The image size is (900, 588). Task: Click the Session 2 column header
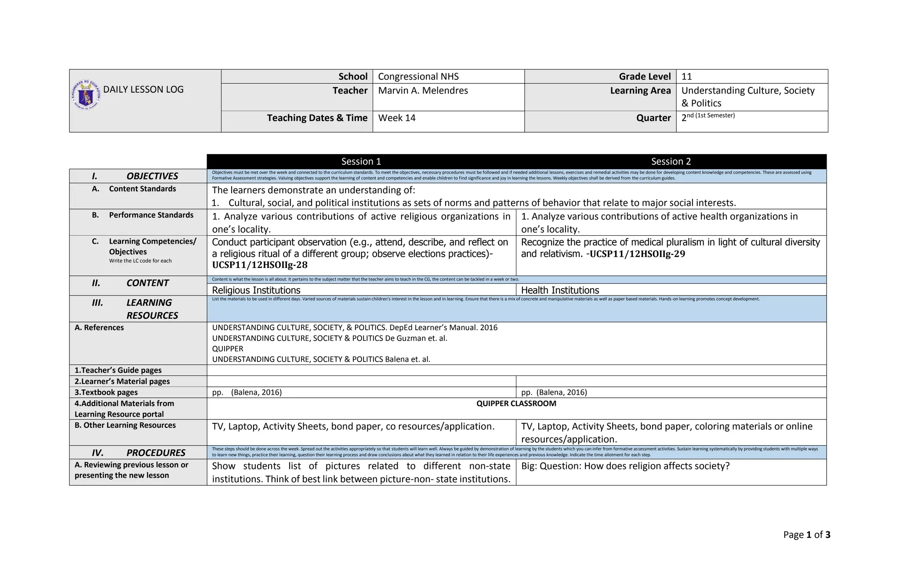[x=671, y=162]
